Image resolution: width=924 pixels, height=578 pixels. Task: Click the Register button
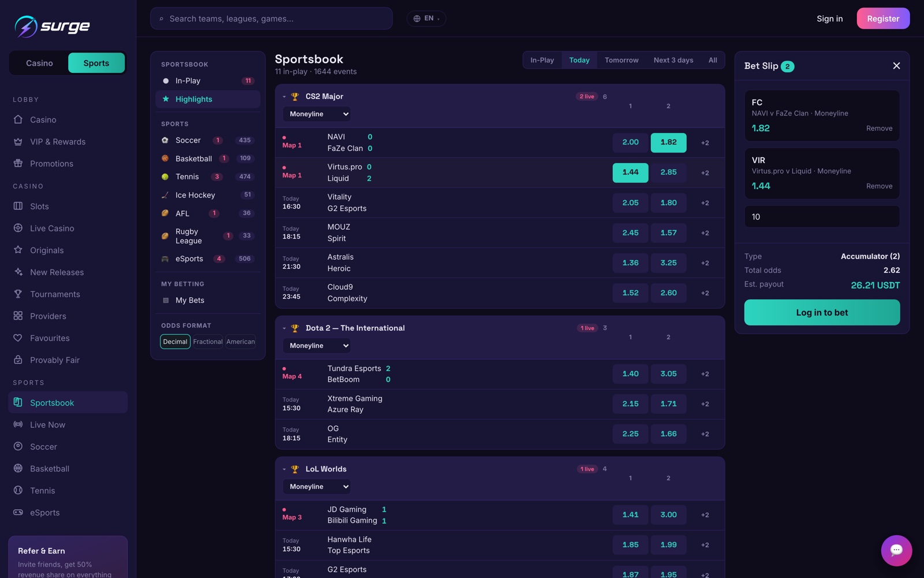click(x=883, y=18)
